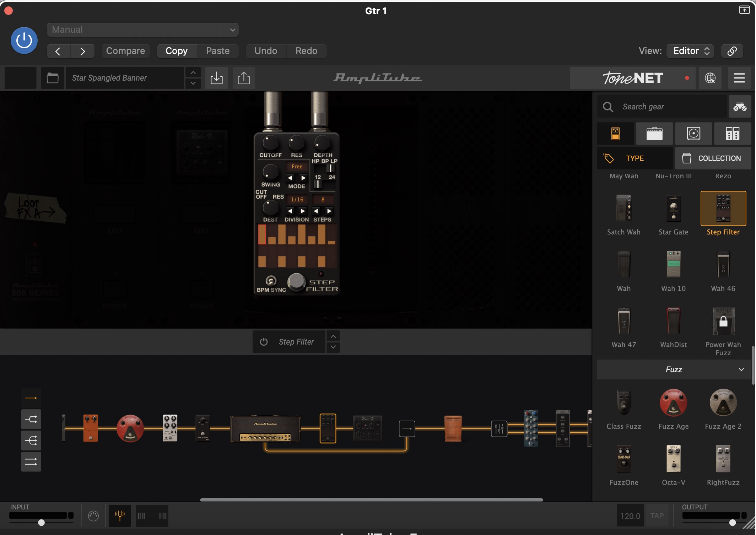Click the down arrow beside Step Filter selector

tap(333, 347)
